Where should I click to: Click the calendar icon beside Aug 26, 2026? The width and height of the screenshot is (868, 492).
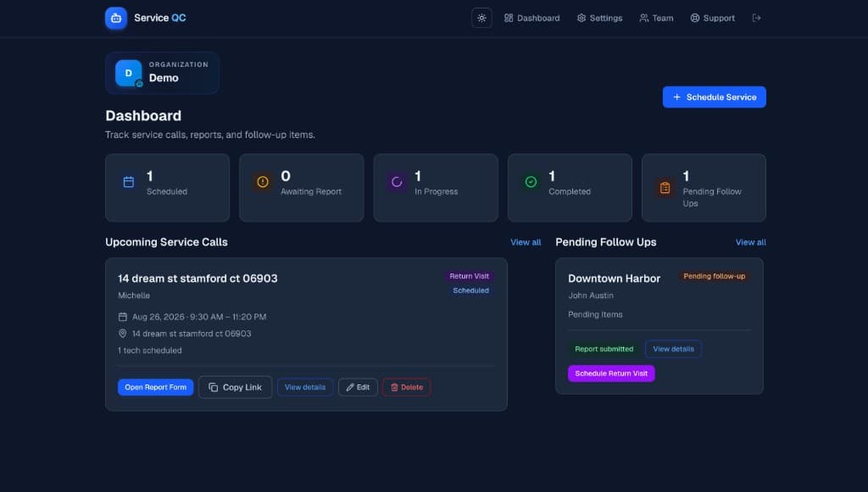point(123,317)
